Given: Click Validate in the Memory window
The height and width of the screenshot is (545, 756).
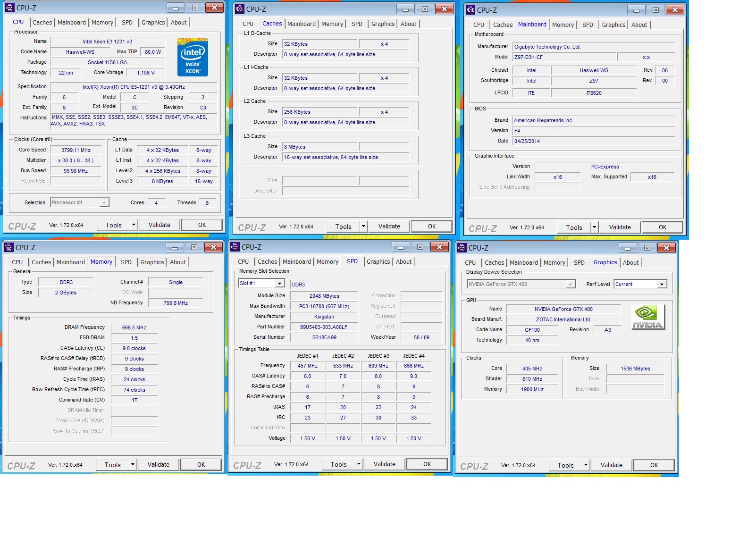Looking at the screenshot, I should (x=159, y=465).
